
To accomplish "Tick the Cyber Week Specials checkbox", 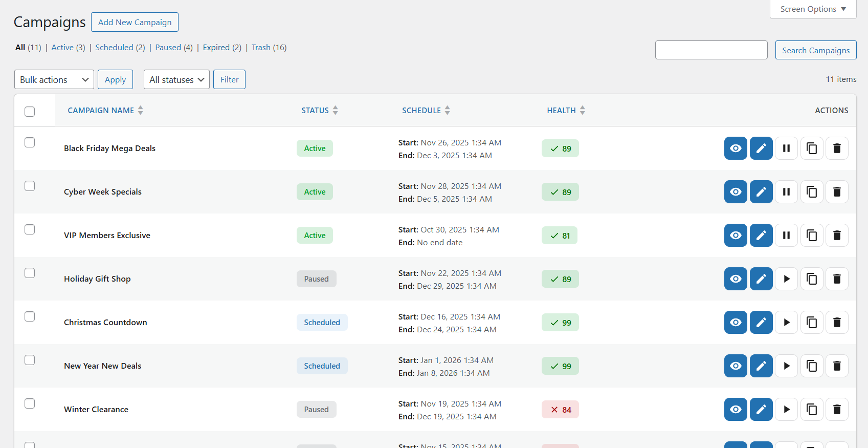I will (30, 186).
